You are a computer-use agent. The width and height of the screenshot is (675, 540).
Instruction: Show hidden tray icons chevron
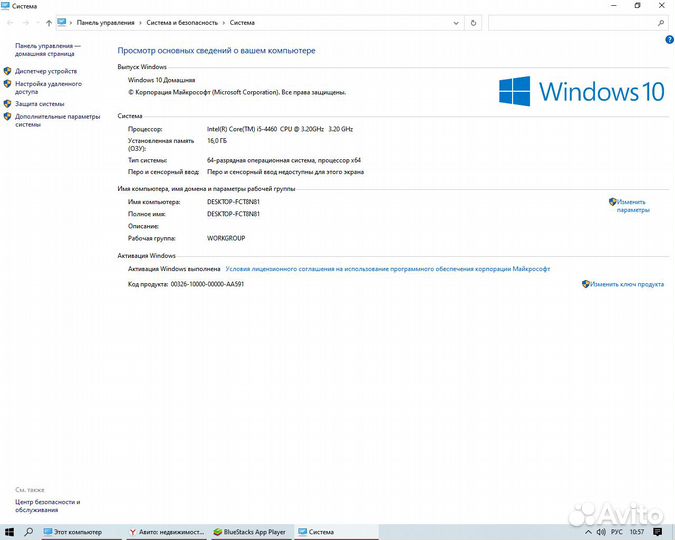(588, 532)
